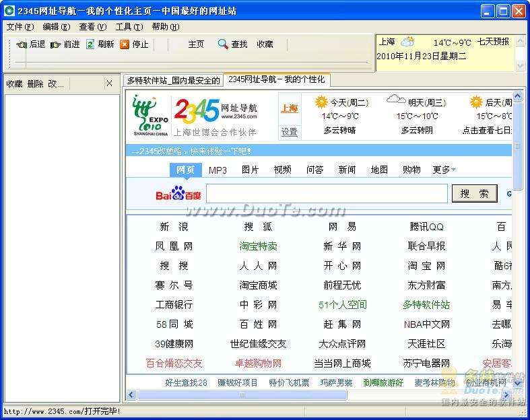Open the 多特软件站 green link
The height and width of the screenshot is (420, 530).
pos(426,305)
